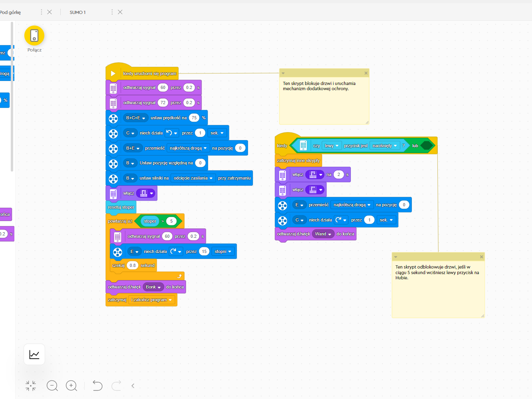Open the Bonk sound dropdown
This screenshot has width=532, height=399.
153,287
